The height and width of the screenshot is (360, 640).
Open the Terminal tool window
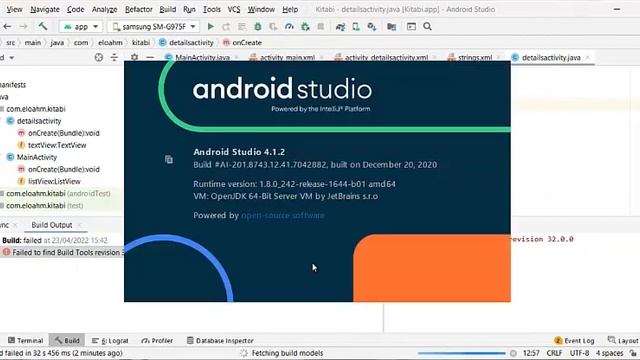pos(26,340)
